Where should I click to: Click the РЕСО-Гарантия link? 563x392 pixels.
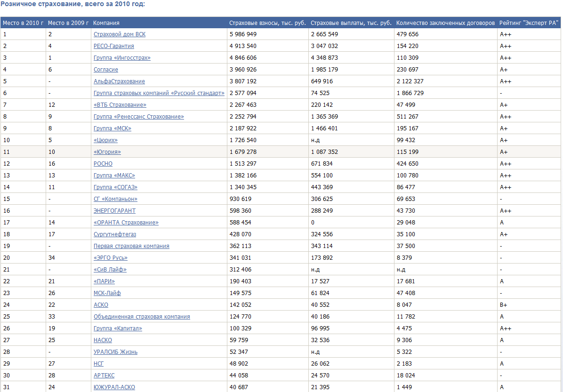coord(113,46)
